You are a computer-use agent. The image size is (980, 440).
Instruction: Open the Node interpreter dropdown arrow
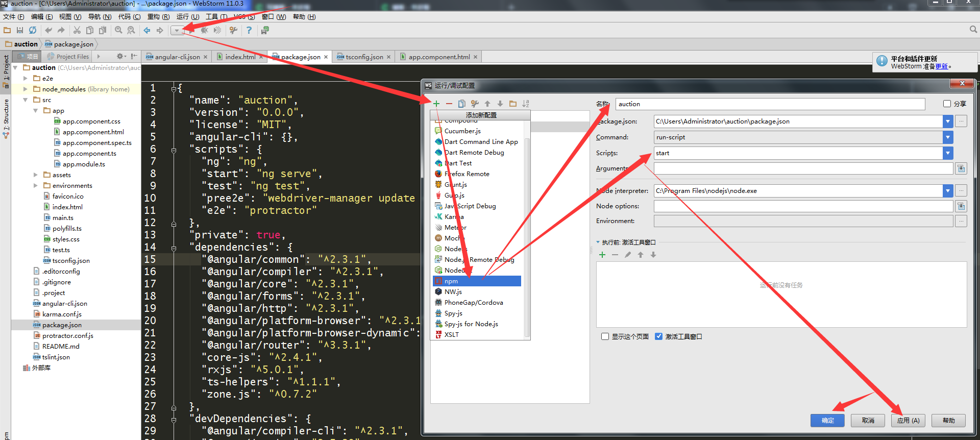tap(948, 191)
